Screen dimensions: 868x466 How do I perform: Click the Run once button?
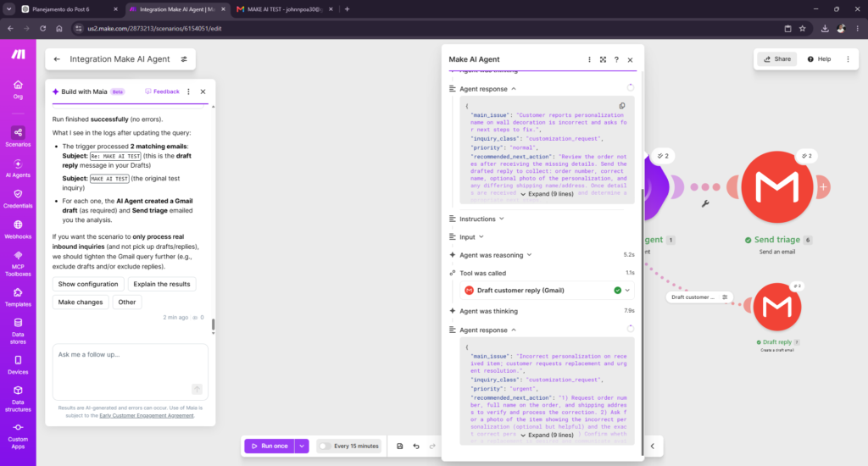270,446
